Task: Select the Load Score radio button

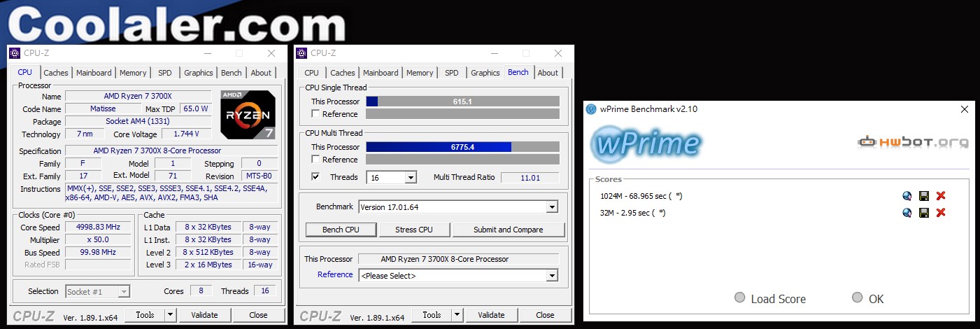Action: (x=740, y=297)
